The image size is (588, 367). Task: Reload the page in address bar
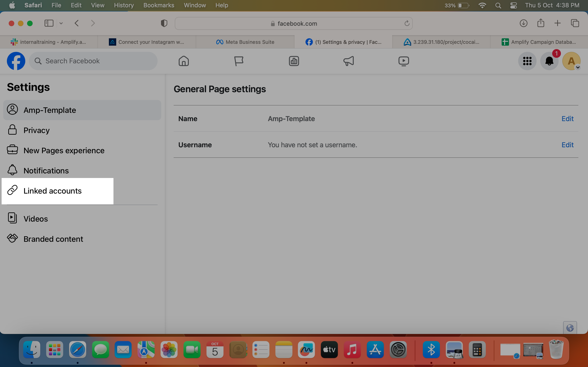(x=407, y=23)
